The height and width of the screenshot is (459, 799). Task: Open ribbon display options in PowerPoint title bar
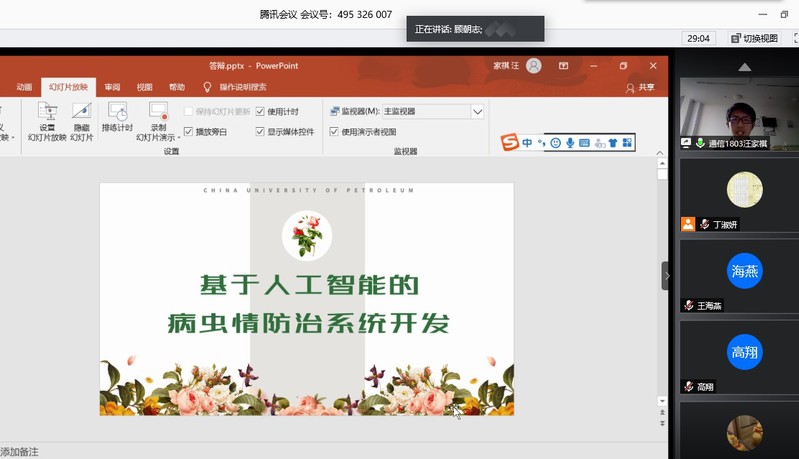(564, 66)
